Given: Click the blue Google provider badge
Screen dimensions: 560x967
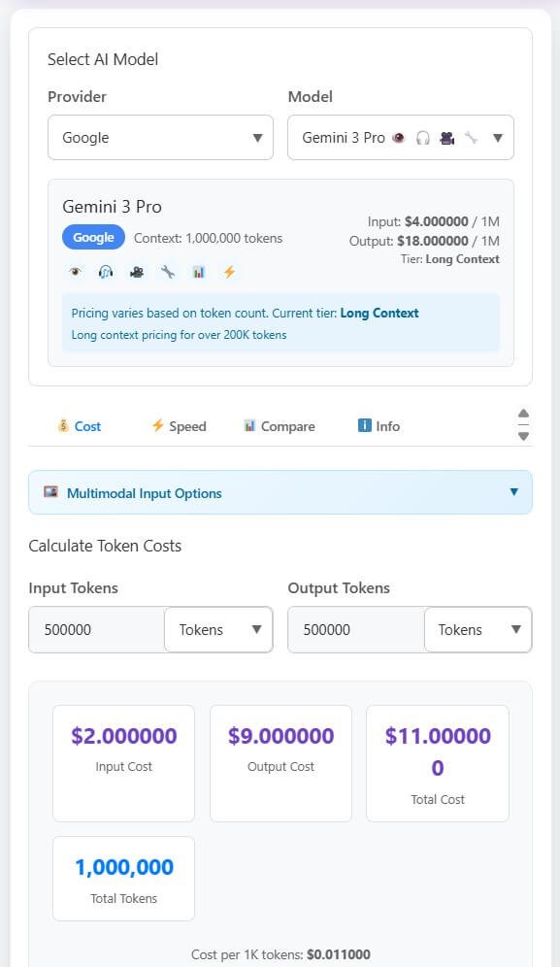Looking at the screenshot, I should tap(93, 237).
